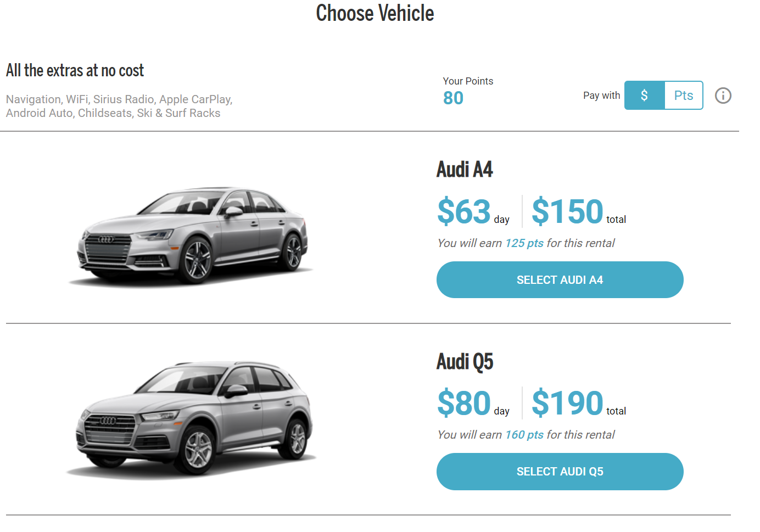Screen dimensions: 760x532
Task: Toggle payment method to Pts
Action: tap(683, 95)
